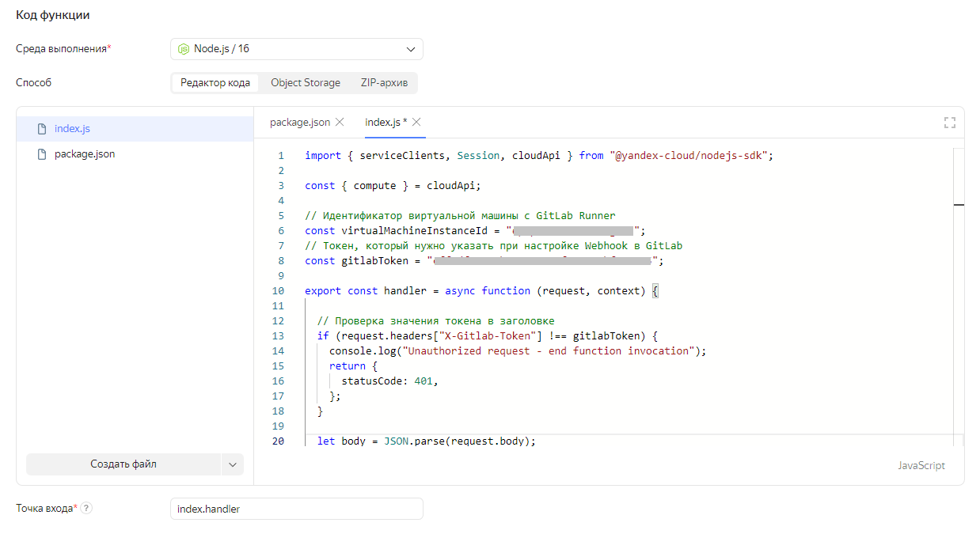Click the Node.js logo in runtime selector
Screen dimensions: 980x534
184,49
